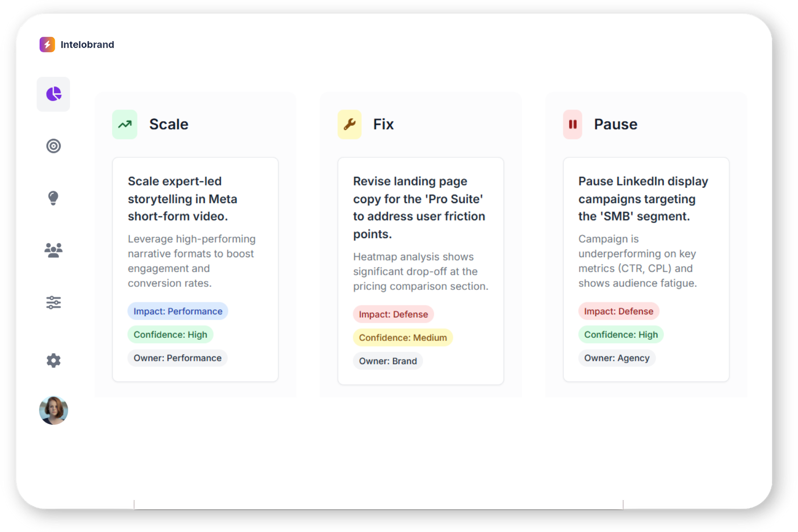Open the Scale expert-led storytelling card title
This screenshot has width=798, height=532.
point(182,199)
